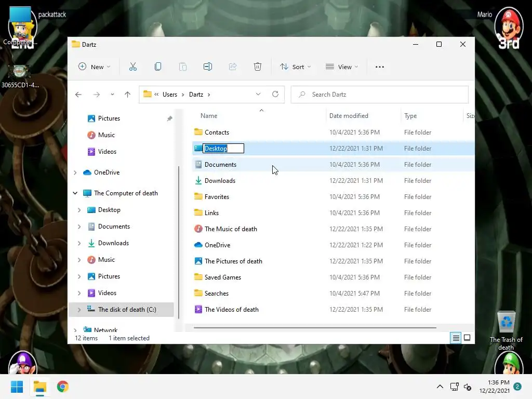Click the Desktop rename text box
The height and width of the screenshot is (399, 532).
[x=223, y=148]
